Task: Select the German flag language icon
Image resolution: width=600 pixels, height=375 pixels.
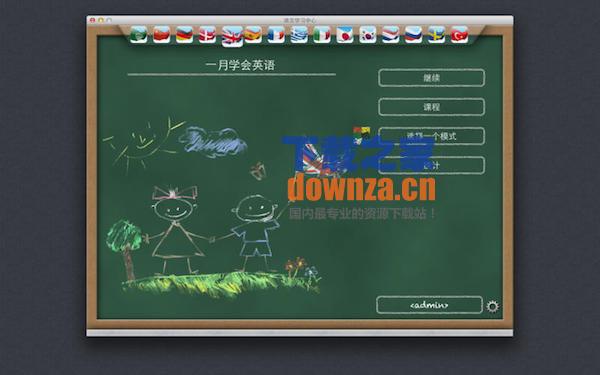Action: click(x=184, y=34)
